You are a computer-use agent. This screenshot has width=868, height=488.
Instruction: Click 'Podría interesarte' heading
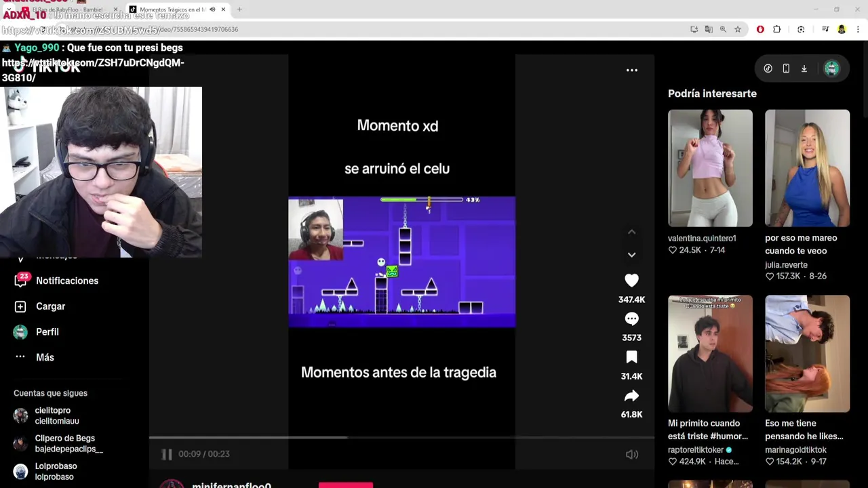click(712, 94)
